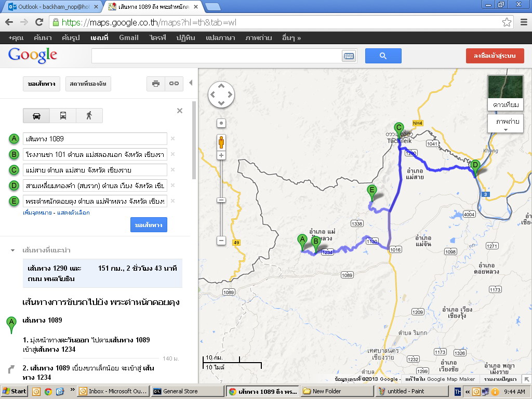
Task: Open ไดรฟ์ Drive menu item
Action: click(x=157, y=37)
